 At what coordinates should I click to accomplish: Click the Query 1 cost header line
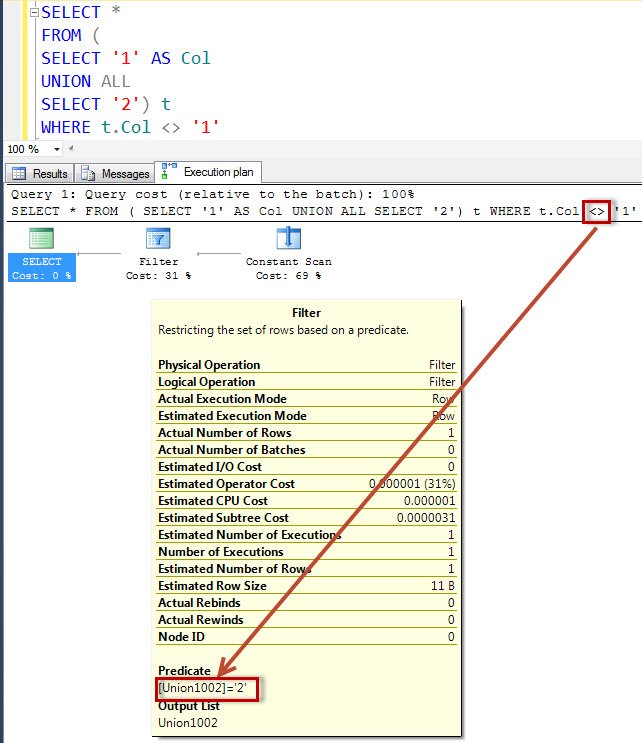pyautogui.click(x=212, y=194)
